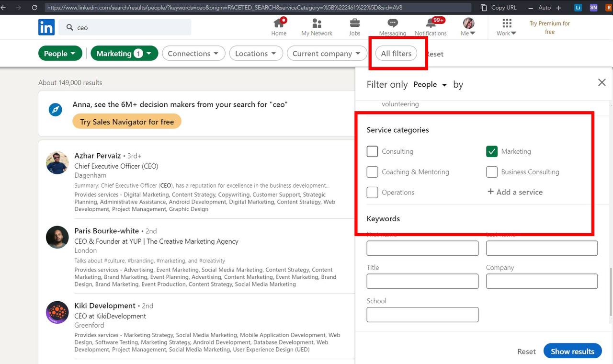The height and width of the screenshot is (364, 613).
Task: Open Paris Bourke-white name link
Action: click(x=106, y=231)
